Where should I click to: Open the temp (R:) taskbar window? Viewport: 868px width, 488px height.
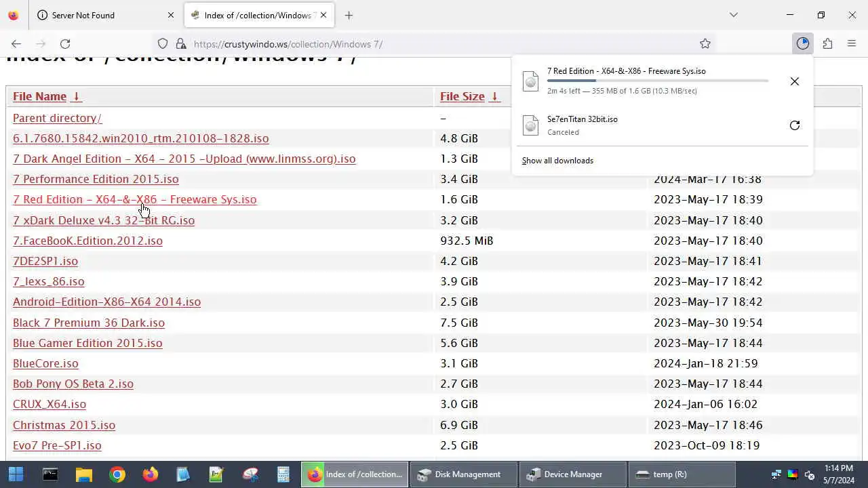[682, 474]
